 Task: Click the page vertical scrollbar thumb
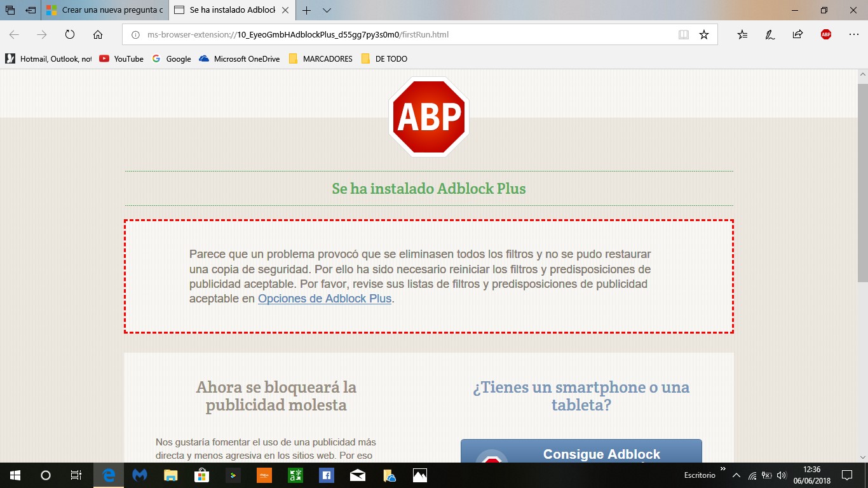(862, 182)
